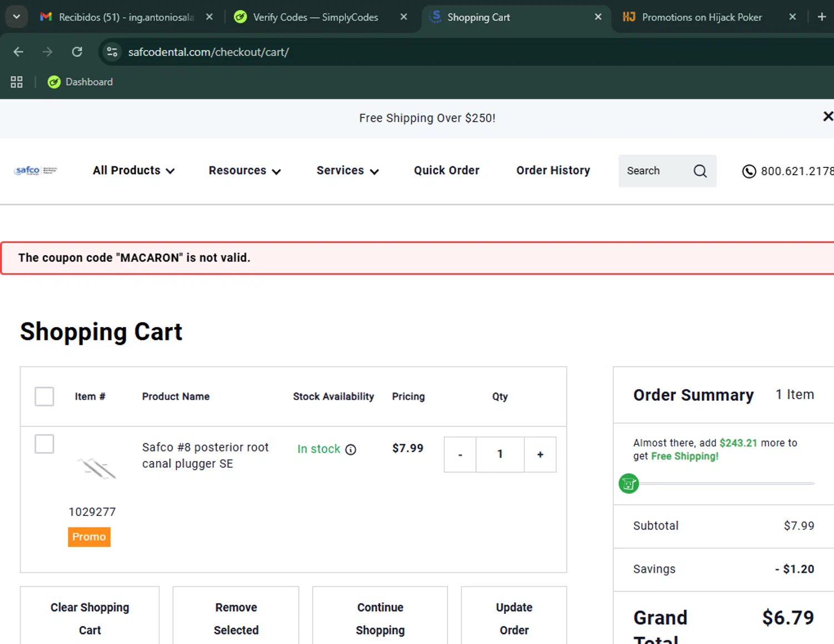Open the tab search dropdown arrow

tap(16, 17)
